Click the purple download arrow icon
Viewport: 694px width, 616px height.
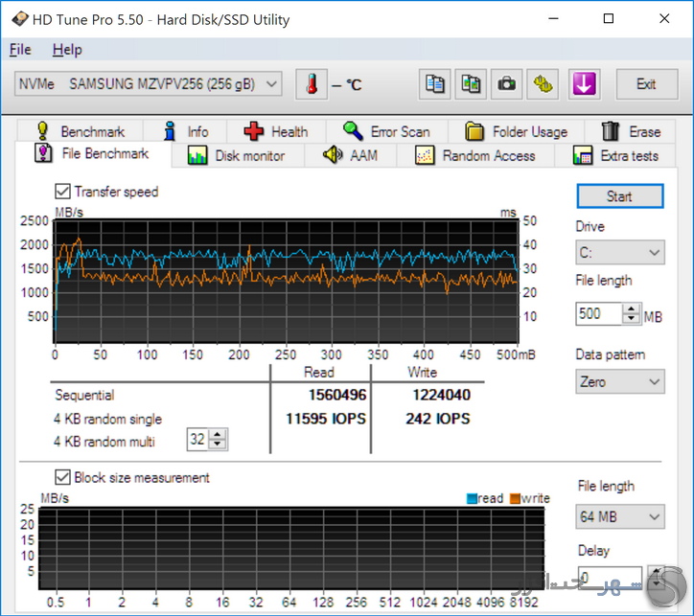pos(584,84)
